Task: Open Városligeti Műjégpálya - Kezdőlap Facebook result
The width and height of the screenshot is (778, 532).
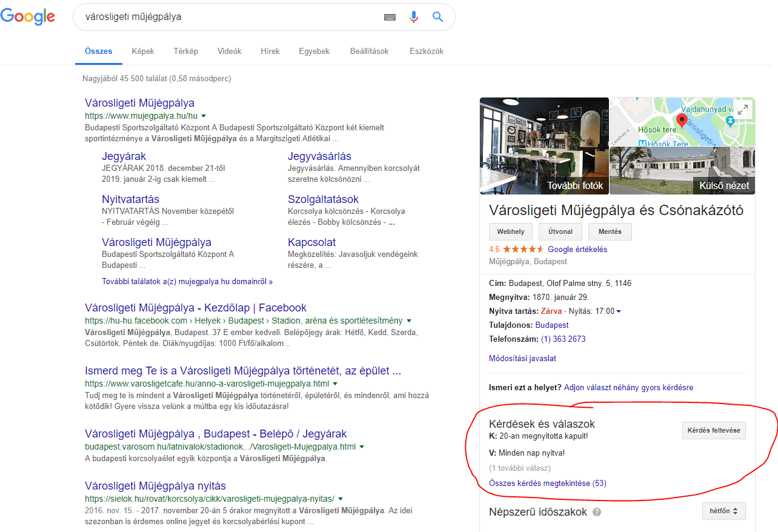Action: tap(196, 308)
